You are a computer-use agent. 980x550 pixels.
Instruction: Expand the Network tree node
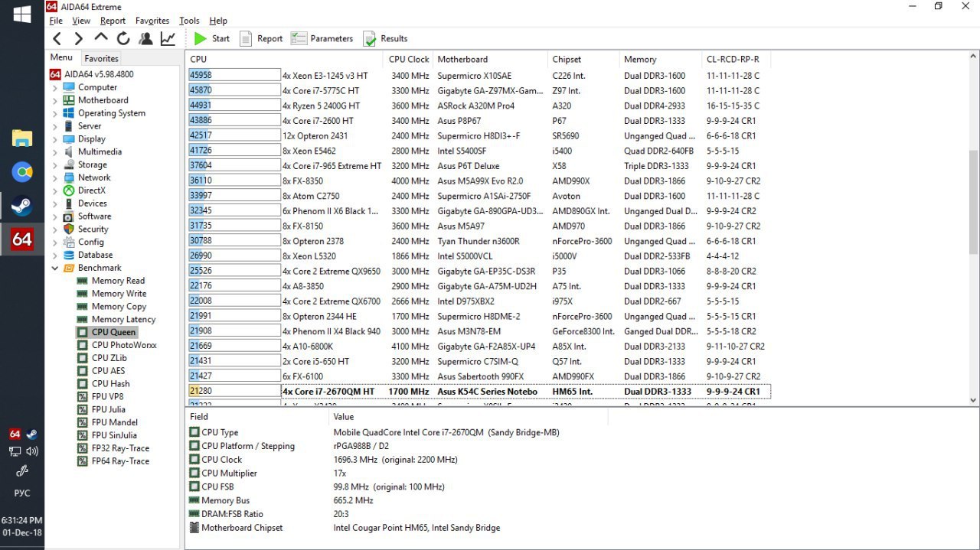[55, 178]
